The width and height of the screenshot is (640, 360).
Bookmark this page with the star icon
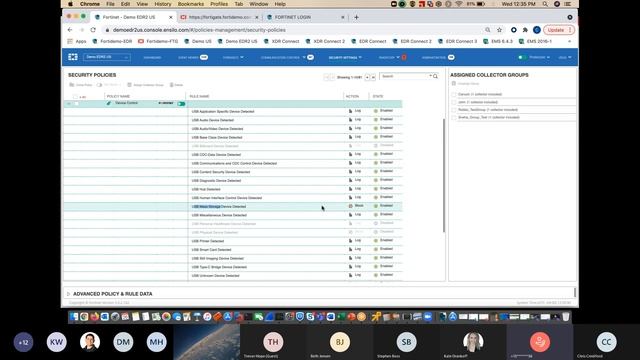(x=499, y=30)
